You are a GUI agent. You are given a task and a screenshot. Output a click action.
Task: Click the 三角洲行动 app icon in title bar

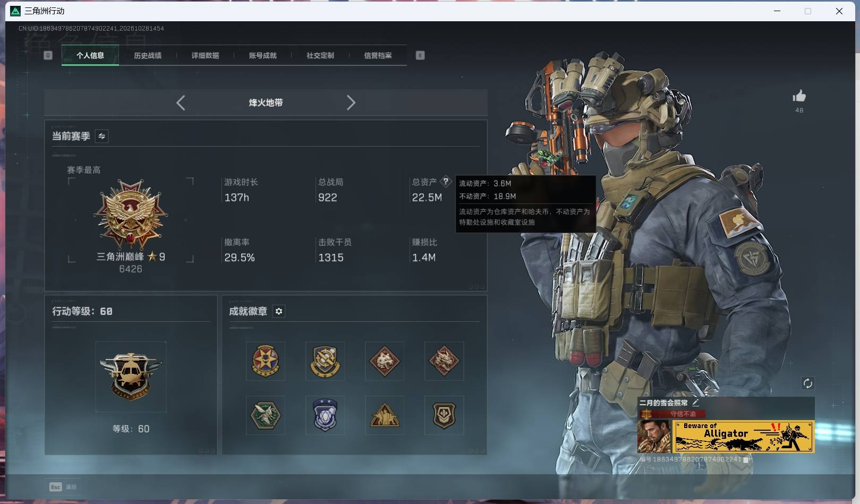tap(15, 11)
